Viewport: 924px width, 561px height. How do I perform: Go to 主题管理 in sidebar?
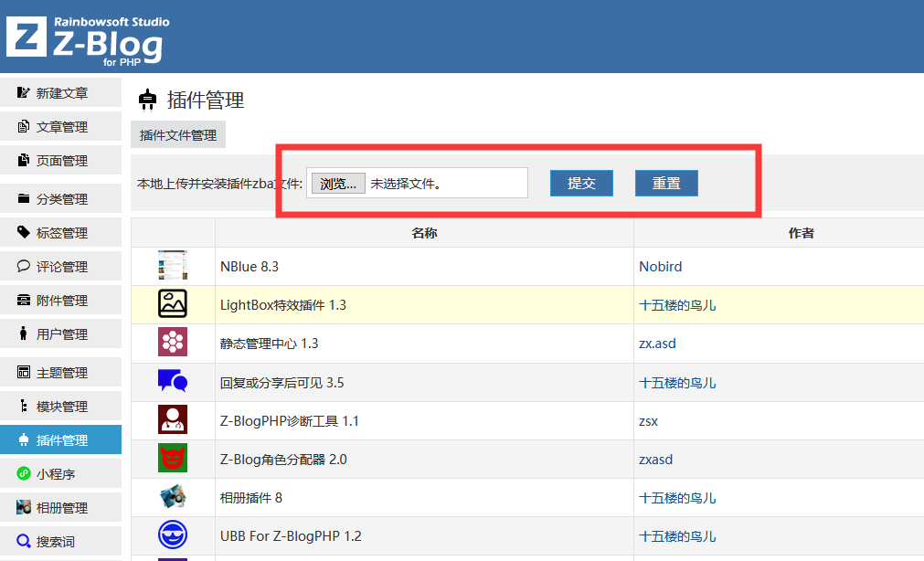60,373
